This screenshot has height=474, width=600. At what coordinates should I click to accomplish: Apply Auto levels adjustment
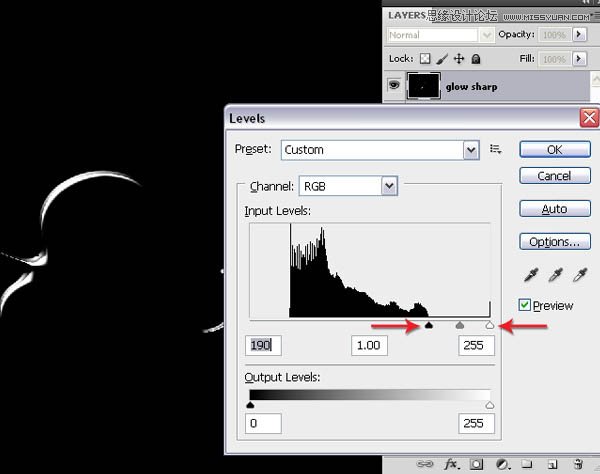click(555, 208)
